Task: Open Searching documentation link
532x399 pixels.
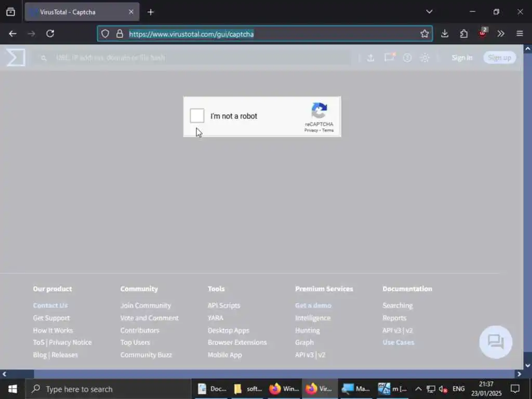Action: pos(397,305)
